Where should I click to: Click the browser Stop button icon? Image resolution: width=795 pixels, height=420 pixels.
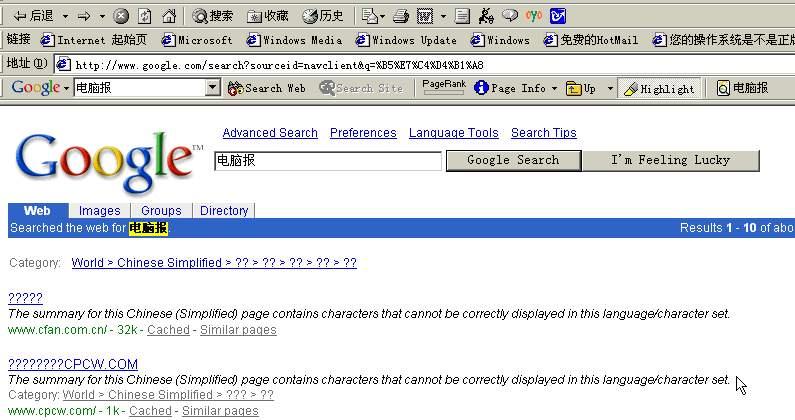121,16
